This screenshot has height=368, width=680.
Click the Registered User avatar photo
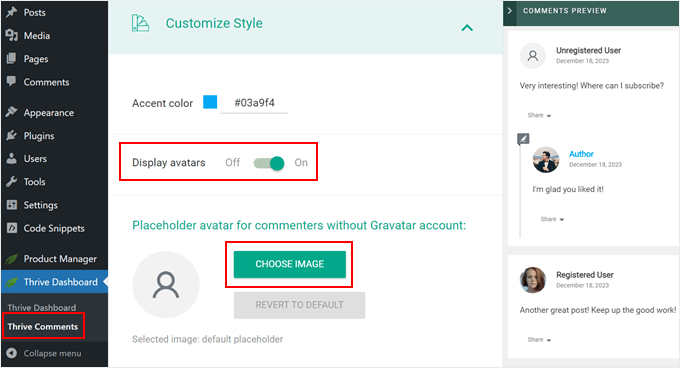coord(533,280)
